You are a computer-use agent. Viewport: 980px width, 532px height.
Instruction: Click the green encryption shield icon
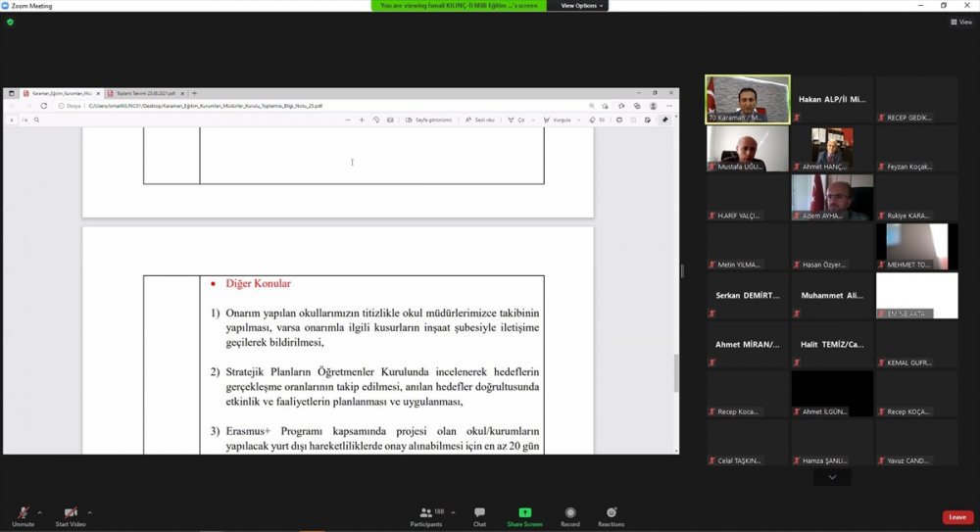point(10,22)
